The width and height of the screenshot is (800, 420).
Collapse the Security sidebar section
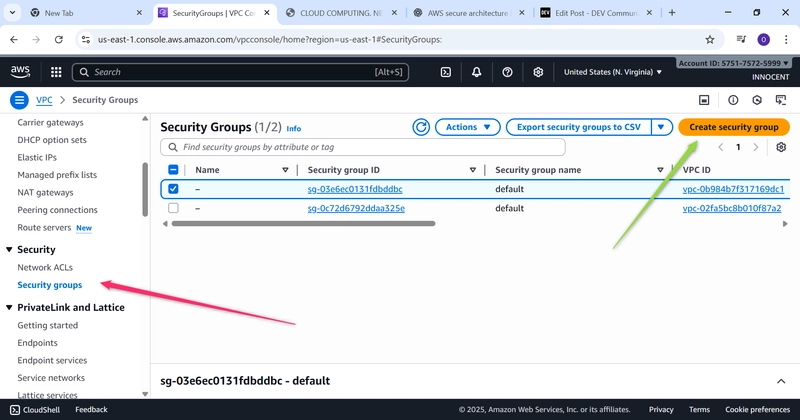[x=9, y=250]
